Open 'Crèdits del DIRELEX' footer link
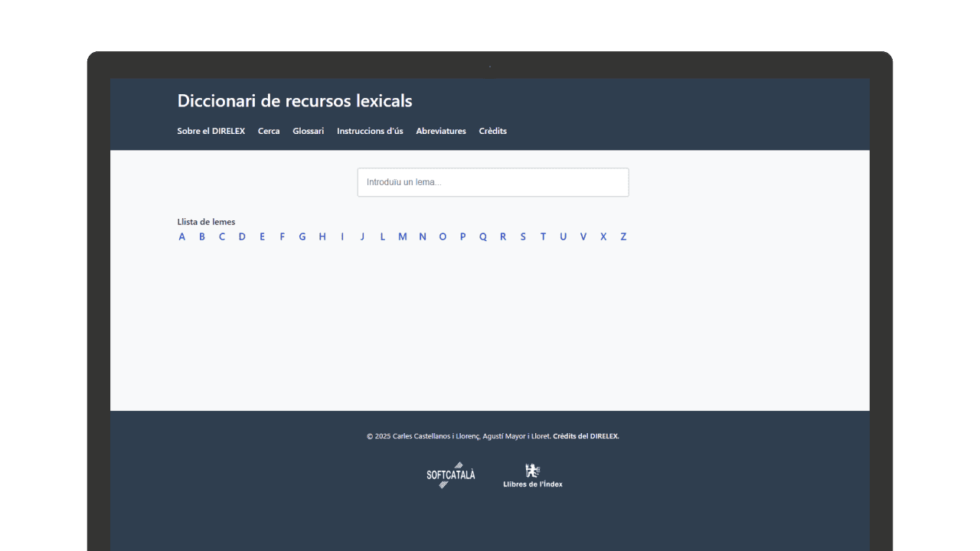The width and height of the screenshot is (980, 551). (586, 436)
